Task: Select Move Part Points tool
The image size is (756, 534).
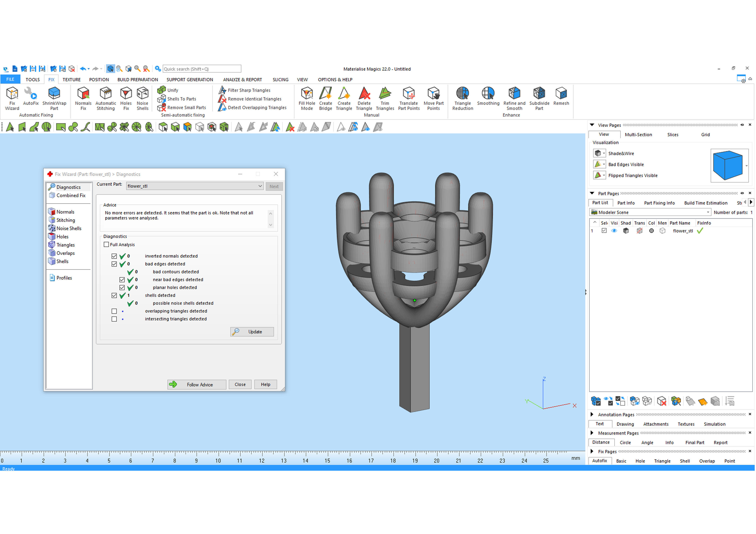Action: point(434,98)
